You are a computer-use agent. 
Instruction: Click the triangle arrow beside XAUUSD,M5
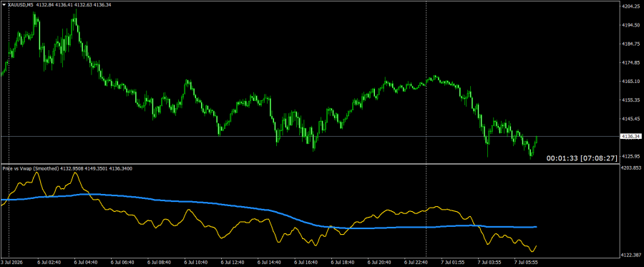pyautogui.click(x=4, y=5)
